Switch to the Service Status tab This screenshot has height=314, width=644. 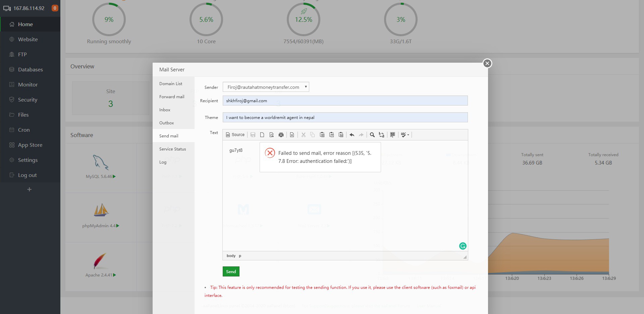(x=172, y=149)
